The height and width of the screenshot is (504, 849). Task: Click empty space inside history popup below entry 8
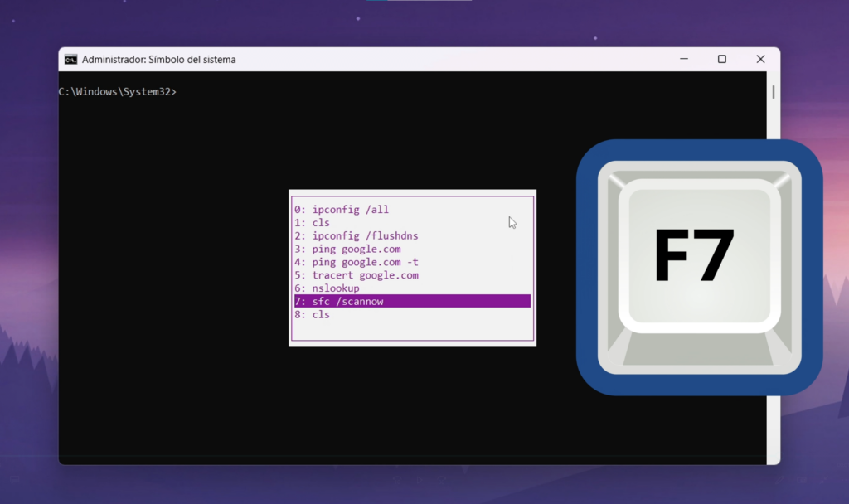412,330
